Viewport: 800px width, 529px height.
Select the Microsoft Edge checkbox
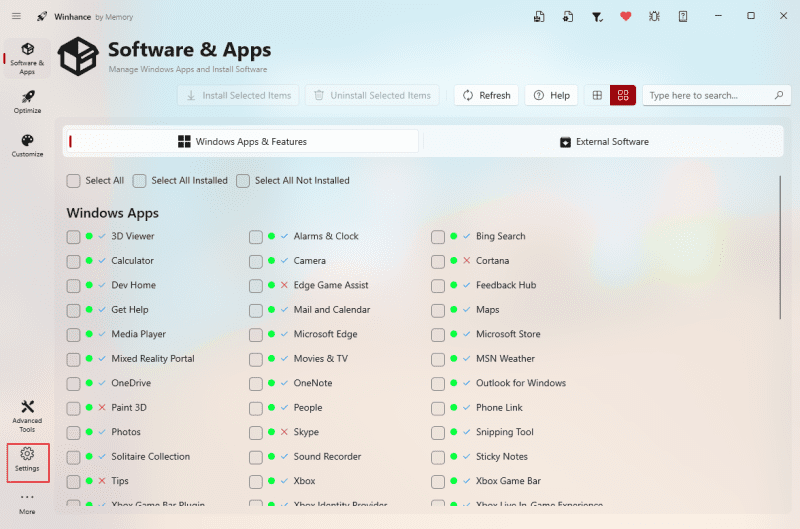tap(256, 335)
